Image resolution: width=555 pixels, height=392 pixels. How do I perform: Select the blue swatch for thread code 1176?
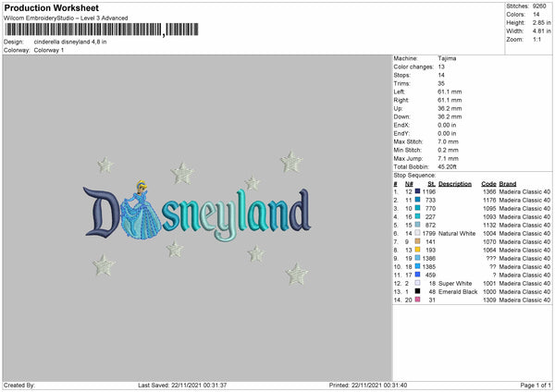click(x=418, y=200)
